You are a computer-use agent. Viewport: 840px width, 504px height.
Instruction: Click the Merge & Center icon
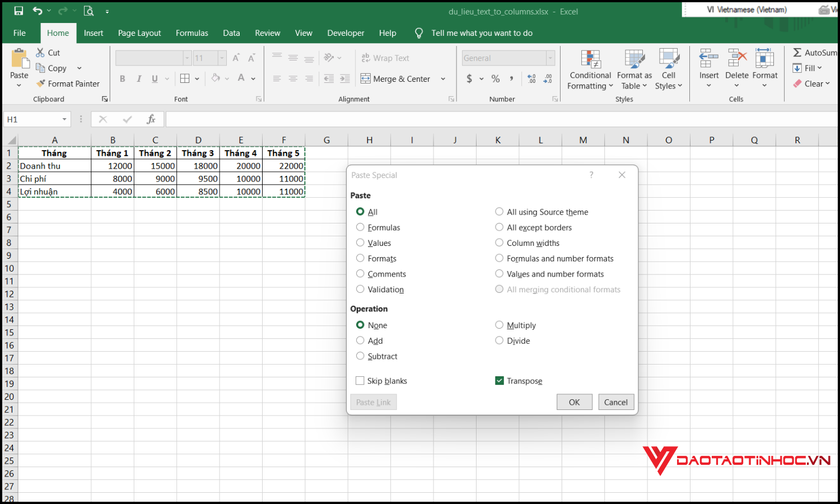coord(365,78)
